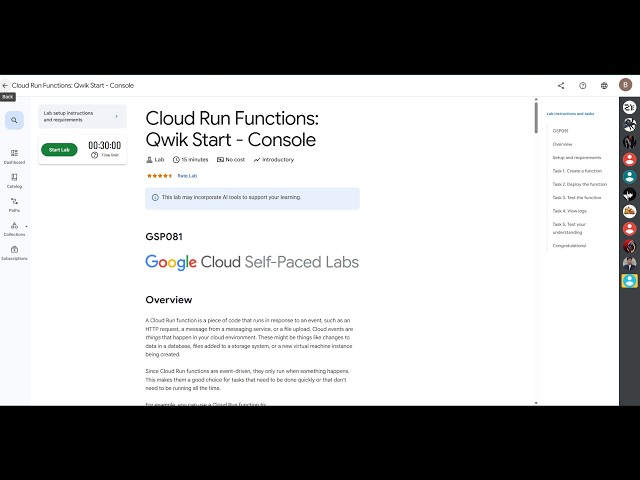Viewport: 640px width, 480px height.
Task: Jump to Task 4. View logs
Action: click(569, 211)
